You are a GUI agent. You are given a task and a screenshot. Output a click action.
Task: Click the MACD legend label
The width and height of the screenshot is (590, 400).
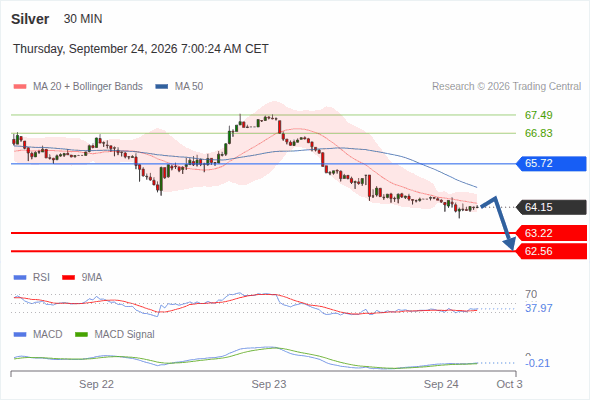(x=47, y=335)
